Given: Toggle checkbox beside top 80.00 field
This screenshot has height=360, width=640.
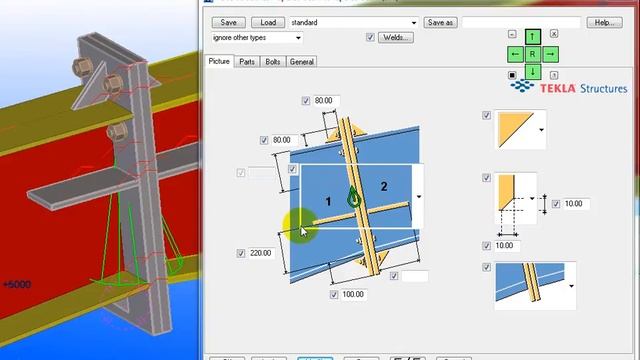Looking at the screenshot, I should [306, 101].
